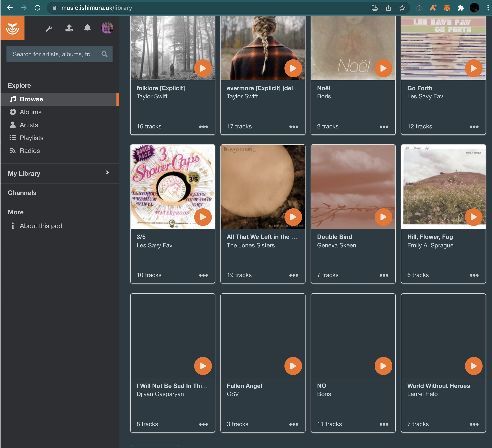The width and height of the screenshot is (492, 448).
Task: Open more options for Double Bind
Action: (x=384, y=275)
